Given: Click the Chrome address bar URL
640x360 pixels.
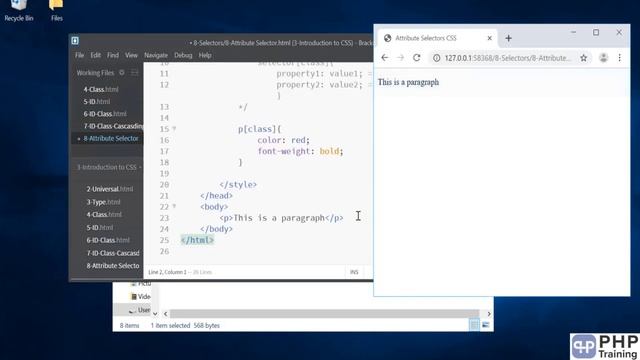Looking at the screenshot, I should pos(507,58).
